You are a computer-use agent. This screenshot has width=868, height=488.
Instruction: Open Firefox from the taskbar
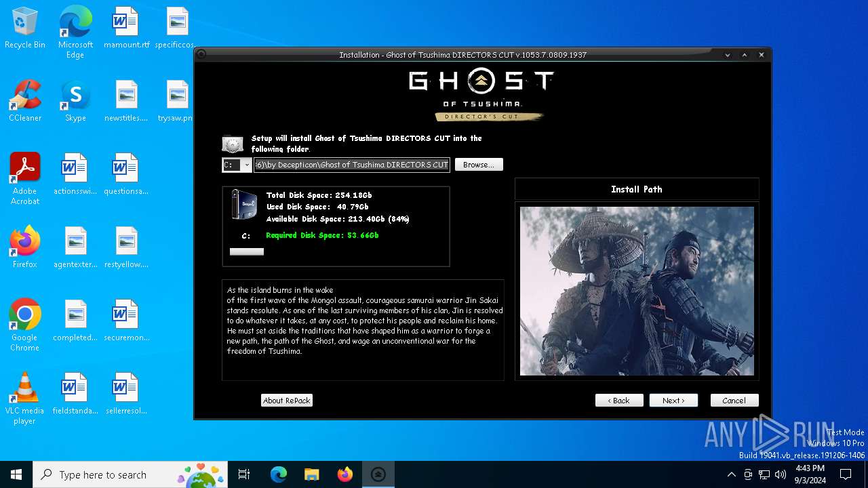tap(345, 474)
